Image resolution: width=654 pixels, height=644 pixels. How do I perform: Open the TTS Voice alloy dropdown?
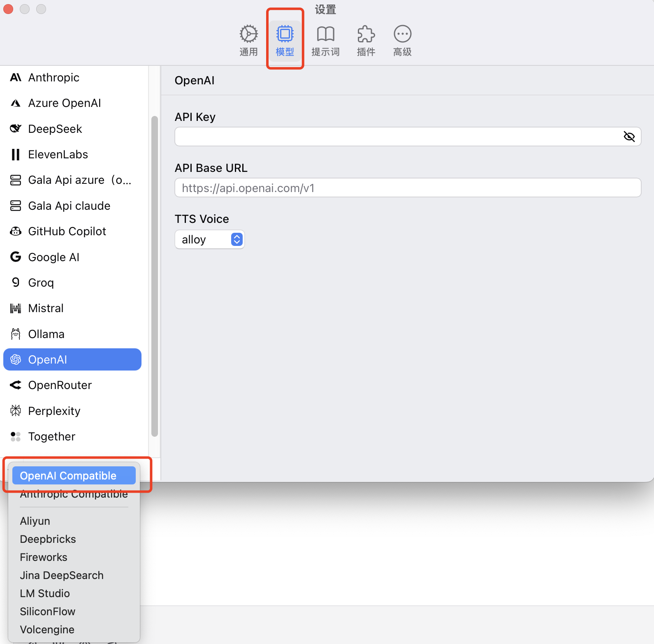click(210, 239)
